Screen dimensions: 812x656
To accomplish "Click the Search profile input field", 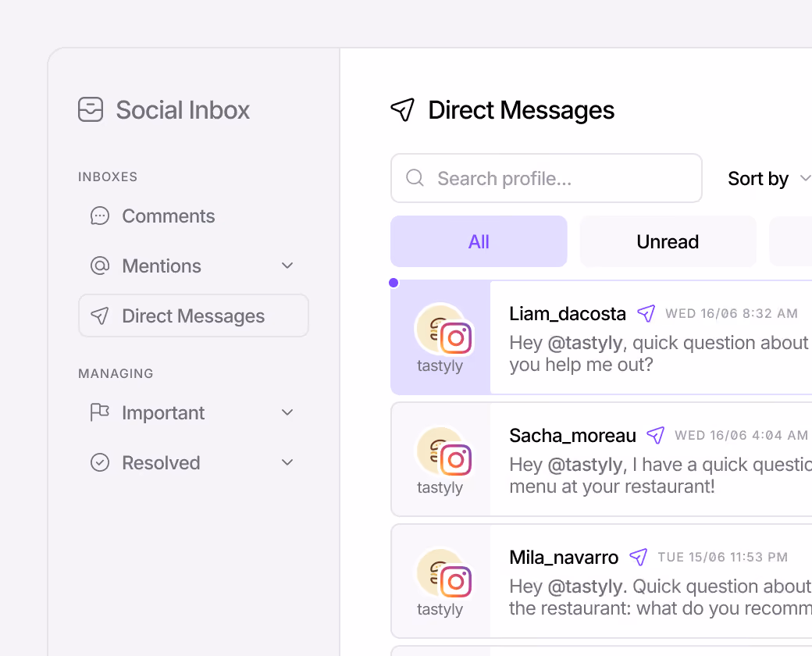I will (547, 178).
